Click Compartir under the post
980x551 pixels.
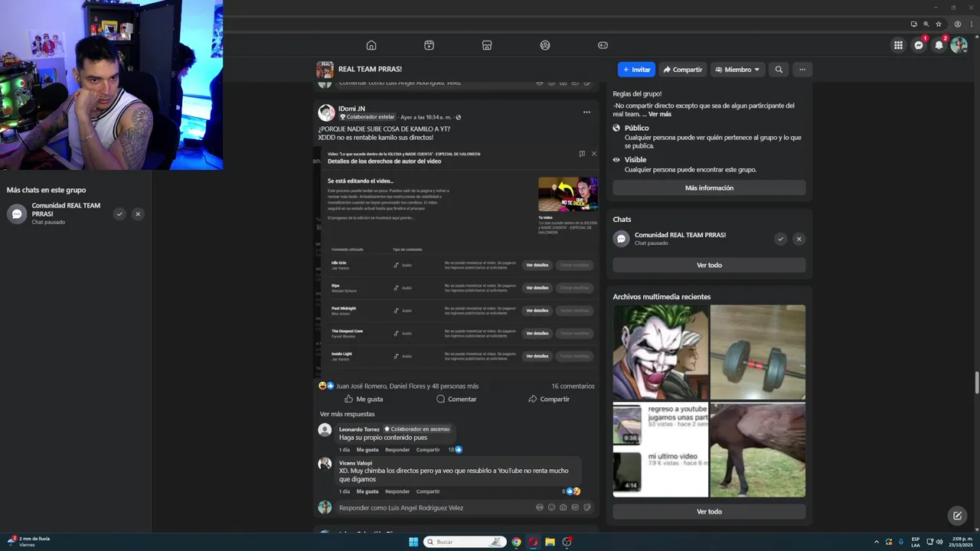549,399
